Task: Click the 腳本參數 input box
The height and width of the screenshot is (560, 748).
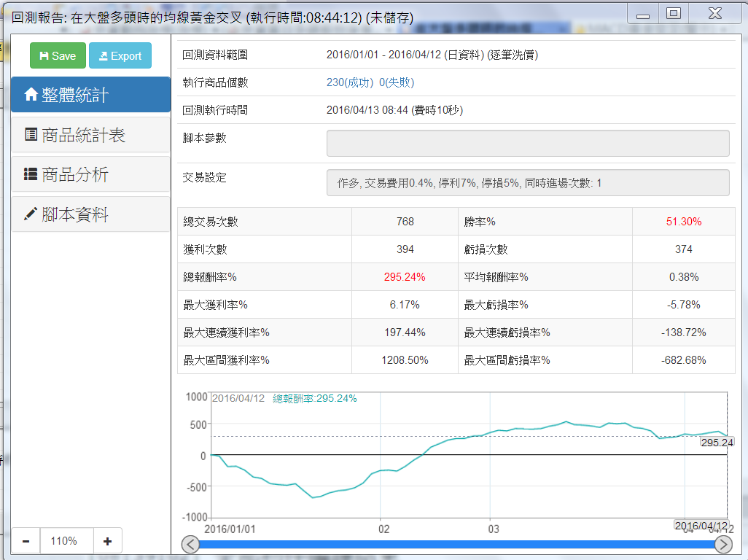Action: 528,144
